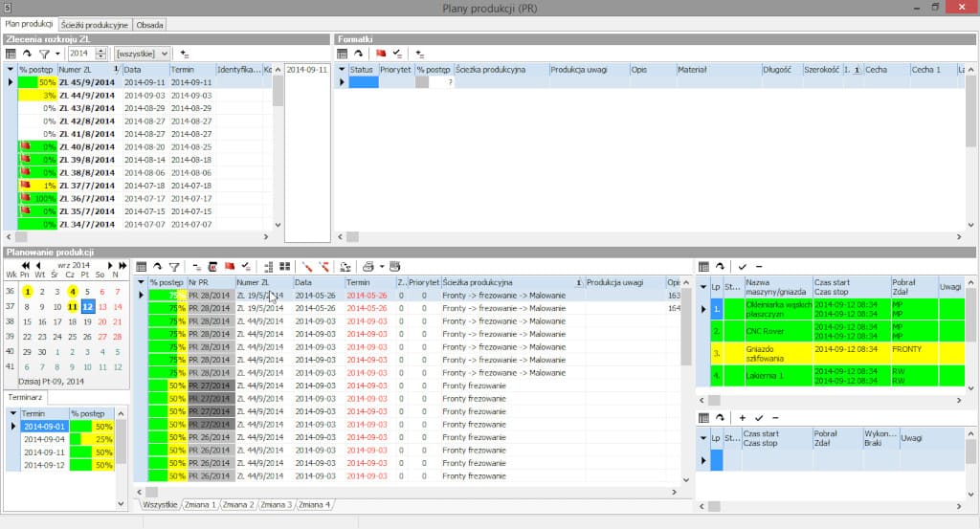
Task: Expand the filter dropdown arrow next to the funnel
Action: [56, 55]
